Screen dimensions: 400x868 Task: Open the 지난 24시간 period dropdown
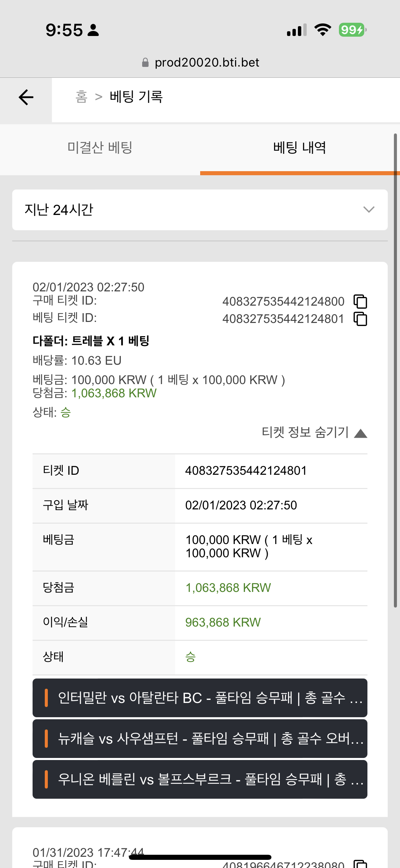(200, 210)
